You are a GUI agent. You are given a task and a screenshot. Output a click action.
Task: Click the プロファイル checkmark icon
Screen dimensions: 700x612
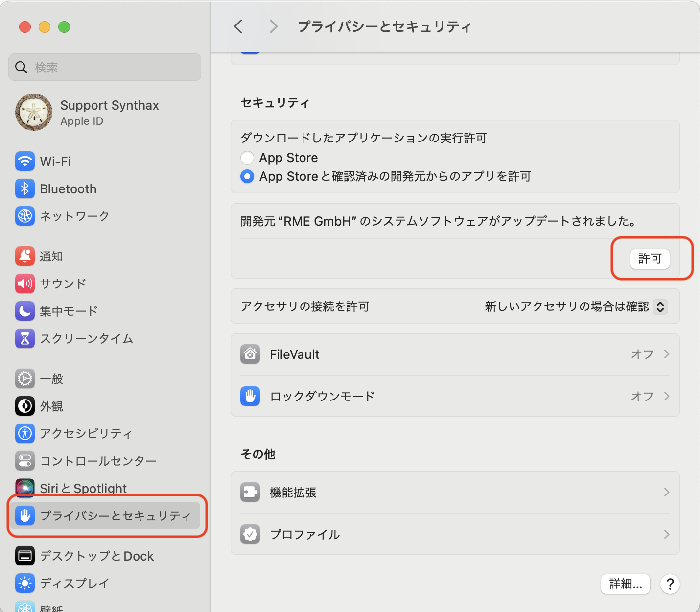tap(250, 534)
